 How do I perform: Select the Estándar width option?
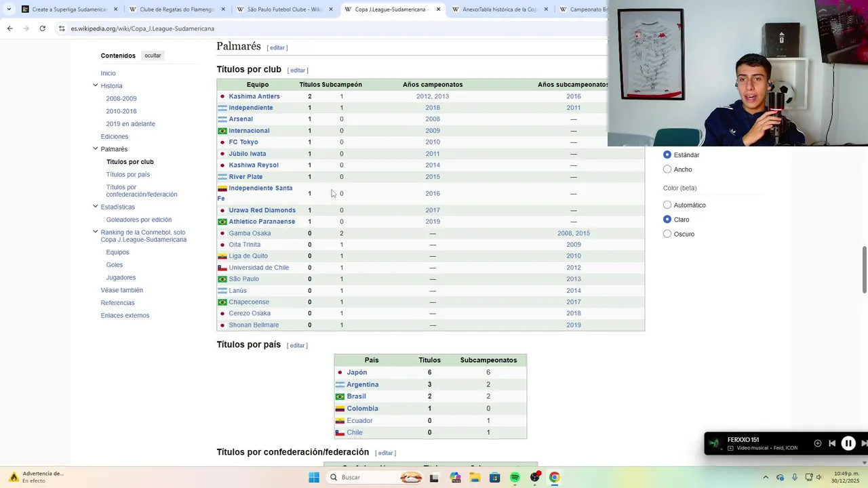(x=667, y=155)
